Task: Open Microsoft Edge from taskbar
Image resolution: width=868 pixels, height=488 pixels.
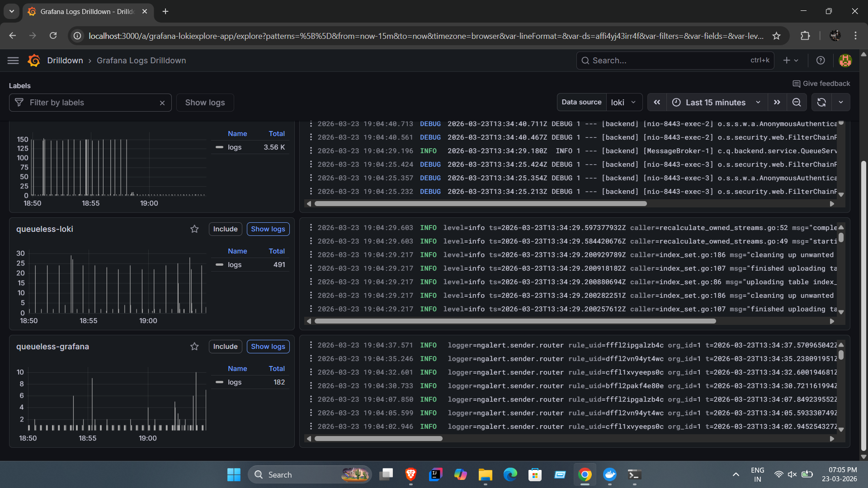Action: coord(510,474)
